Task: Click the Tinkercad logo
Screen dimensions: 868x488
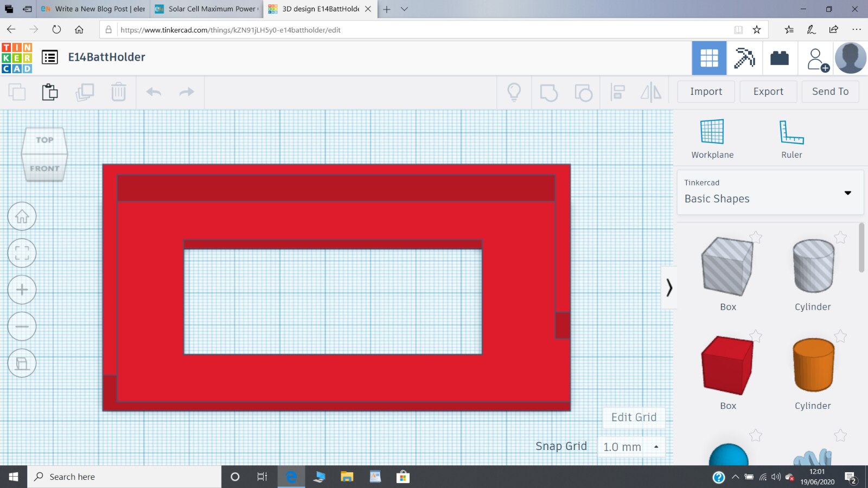Action: tap(17, 57)
